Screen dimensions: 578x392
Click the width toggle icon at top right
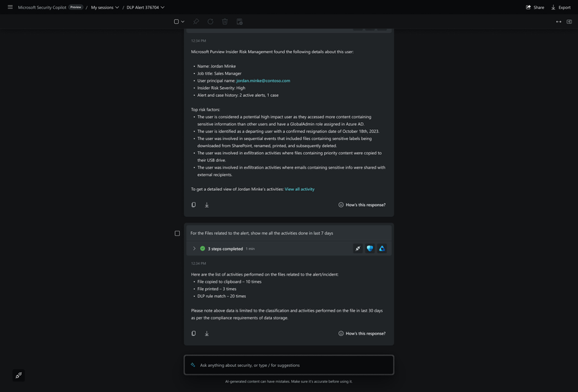point(559,22)
